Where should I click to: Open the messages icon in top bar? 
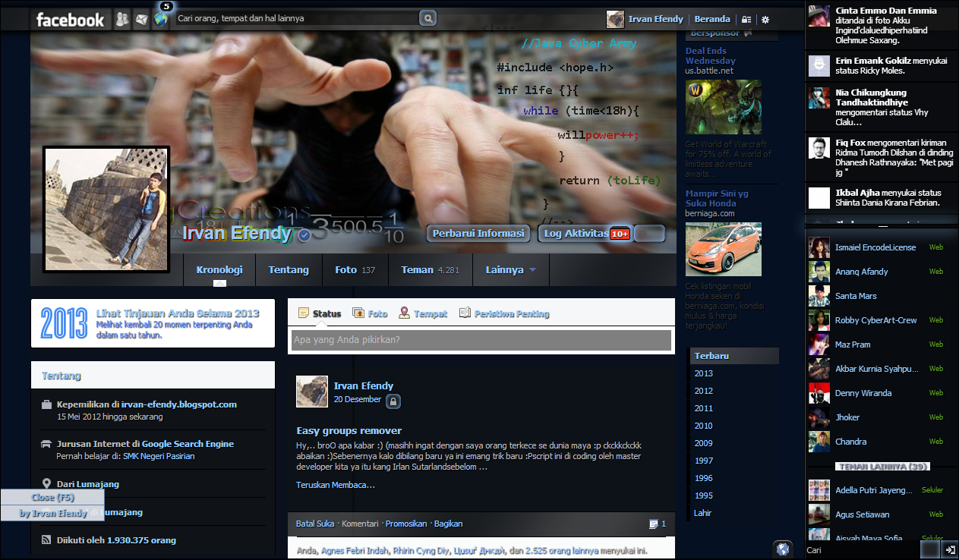pyautogui.click(x=141, y=20)
